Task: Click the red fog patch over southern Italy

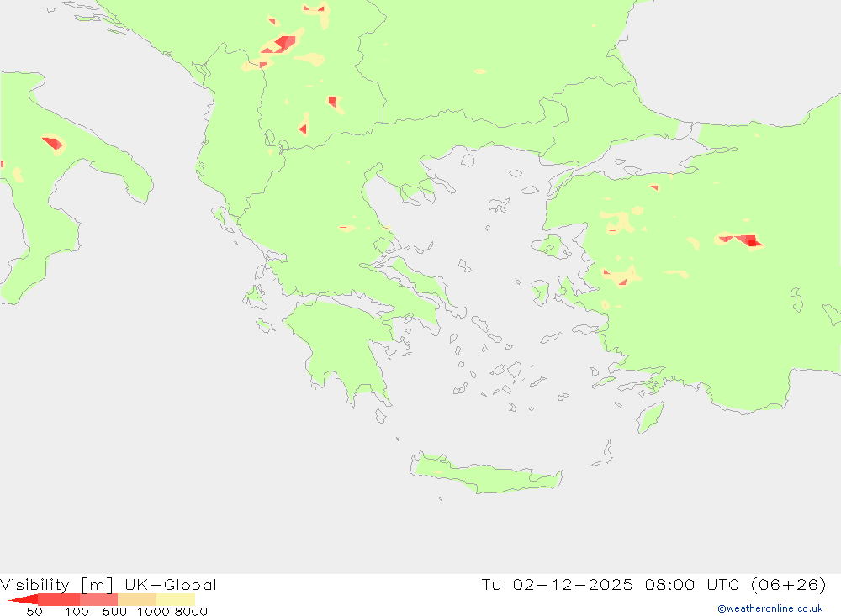Action: pos(52,143)
